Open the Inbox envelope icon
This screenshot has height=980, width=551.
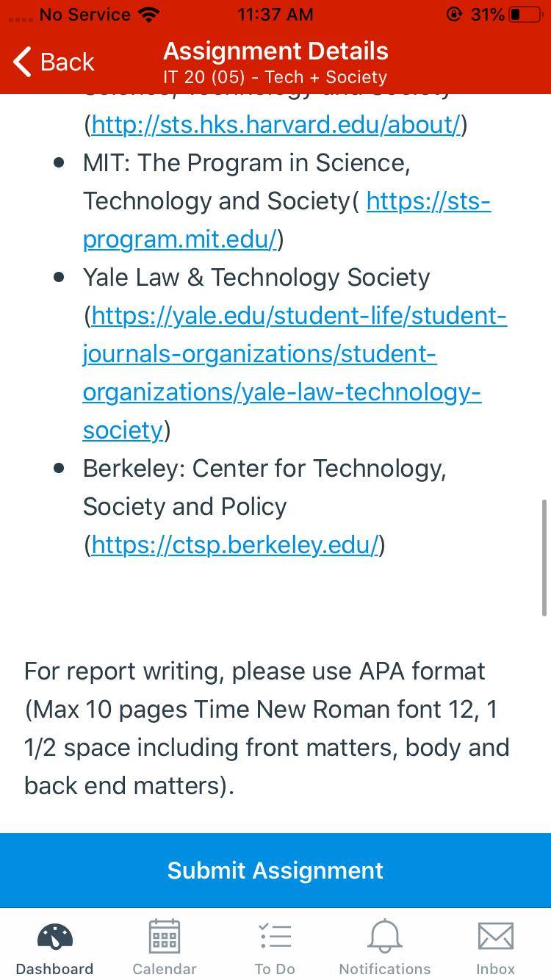496,936
